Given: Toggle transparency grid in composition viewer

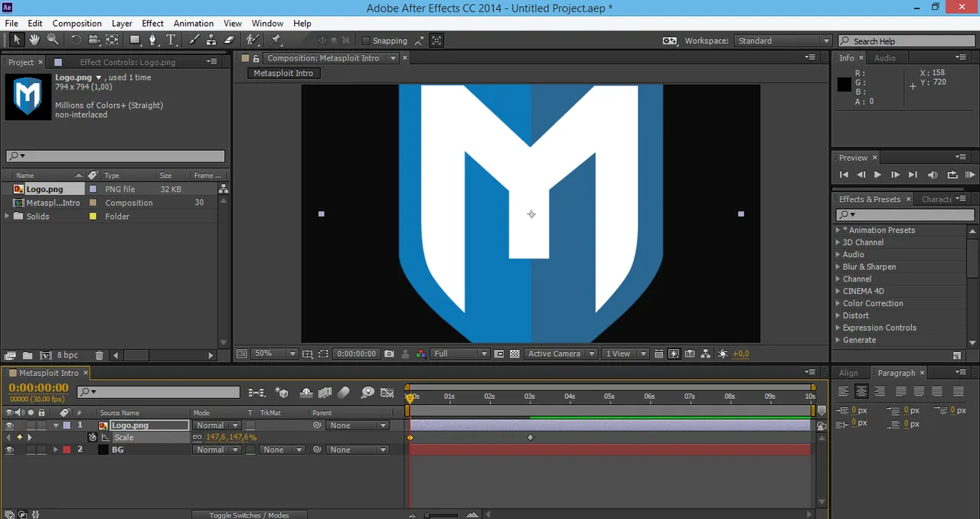Looking at the screenshot, I should coord(514,354).
